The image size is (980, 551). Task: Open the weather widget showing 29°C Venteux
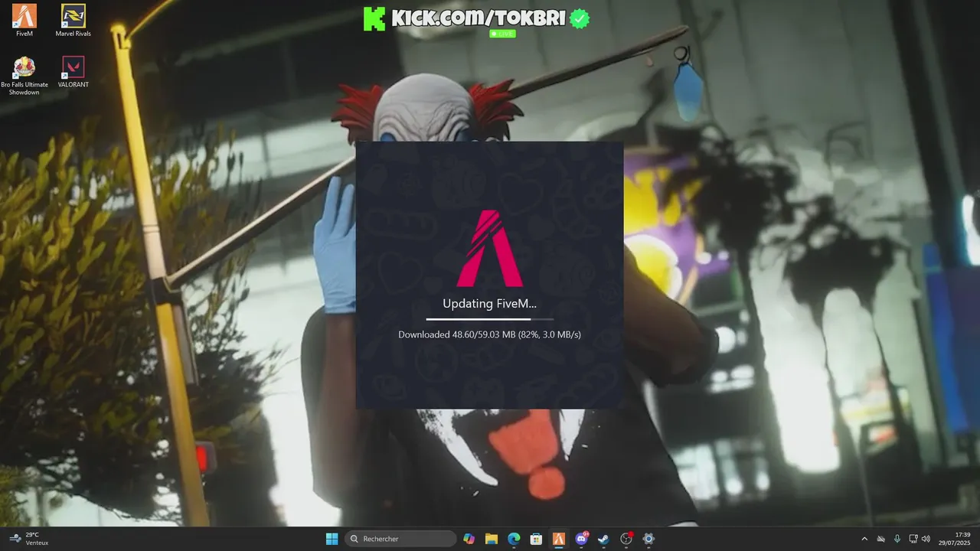(29, 539)
